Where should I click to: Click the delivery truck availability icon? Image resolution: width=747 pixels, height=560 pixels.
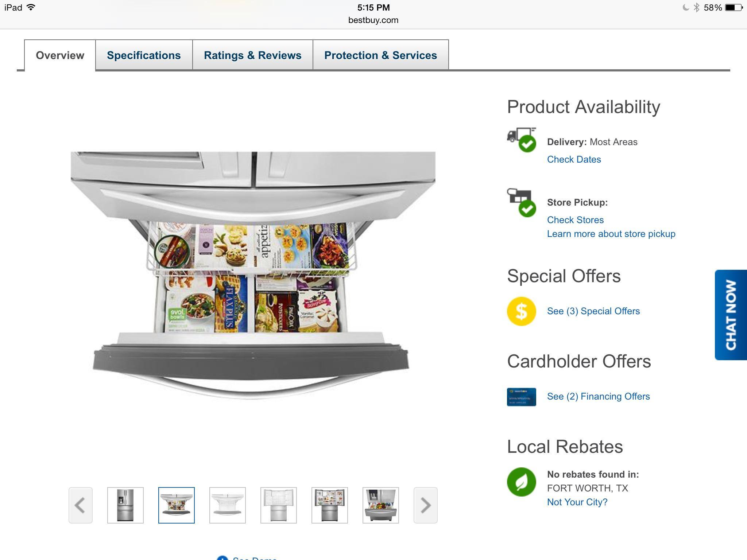click(522, 140)
